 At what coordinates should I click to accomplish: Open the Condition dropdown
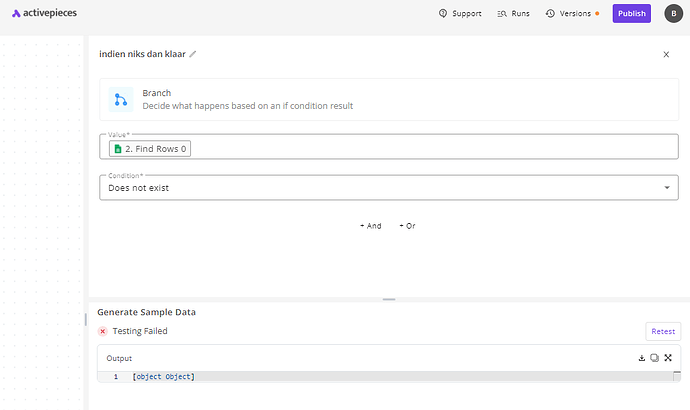click(x=389, y=188)
